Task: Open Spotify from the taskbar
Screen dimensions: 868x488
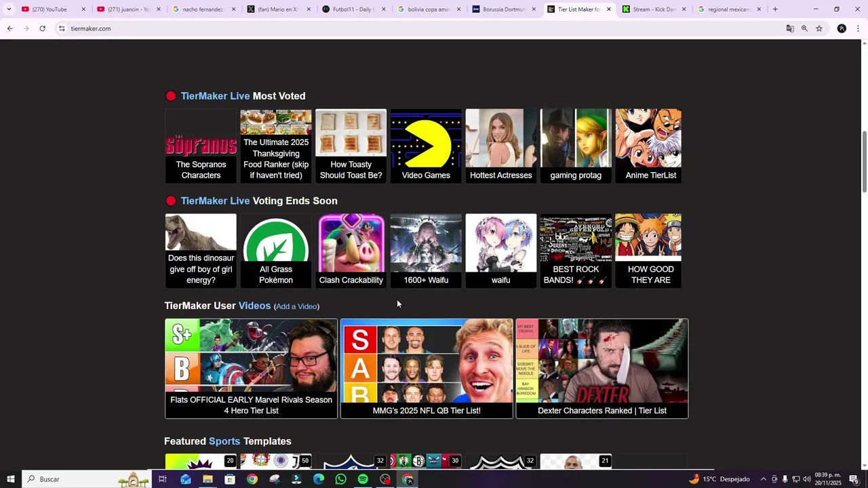Action: point(363,479)
